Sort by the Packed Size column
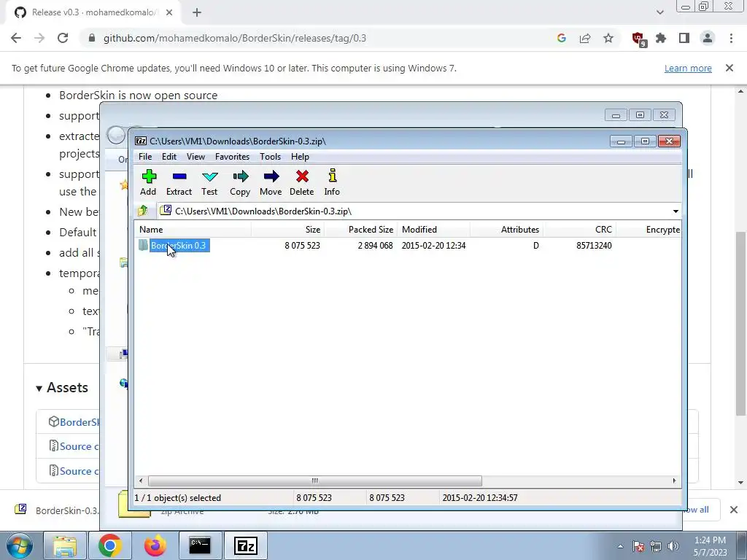The image size is (747, 560). [360, 230]
